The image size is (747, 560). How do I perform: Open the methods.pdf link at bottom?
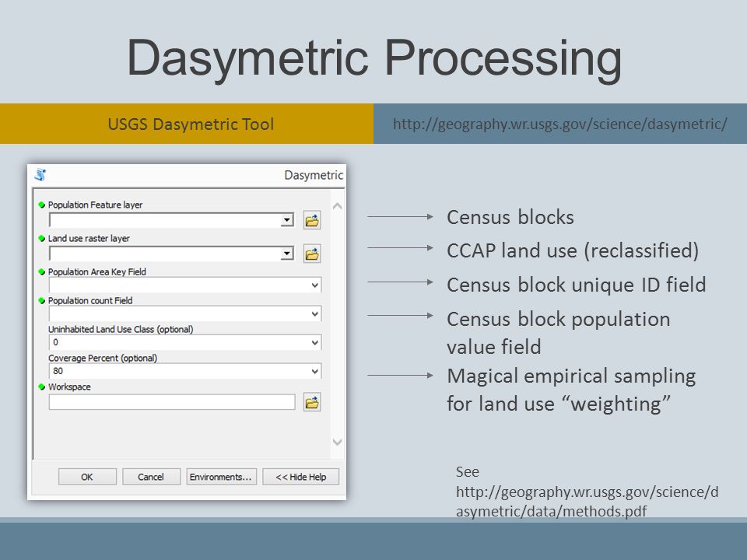pos(587,502)
